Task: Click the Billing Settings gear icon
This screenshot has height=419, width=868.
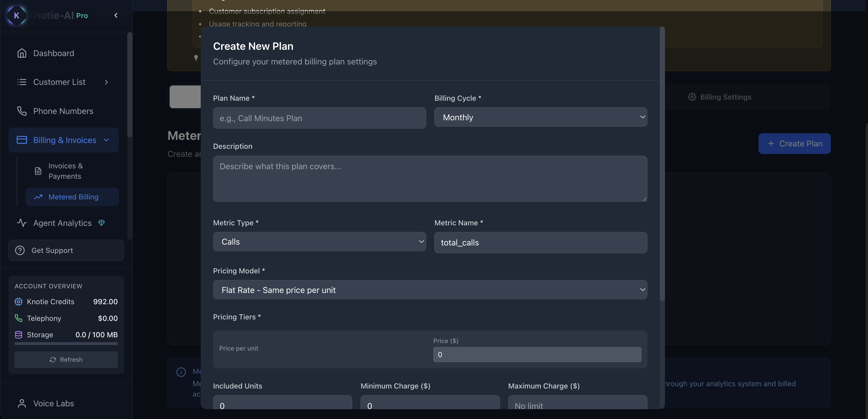Action: (x=692, y=97)
